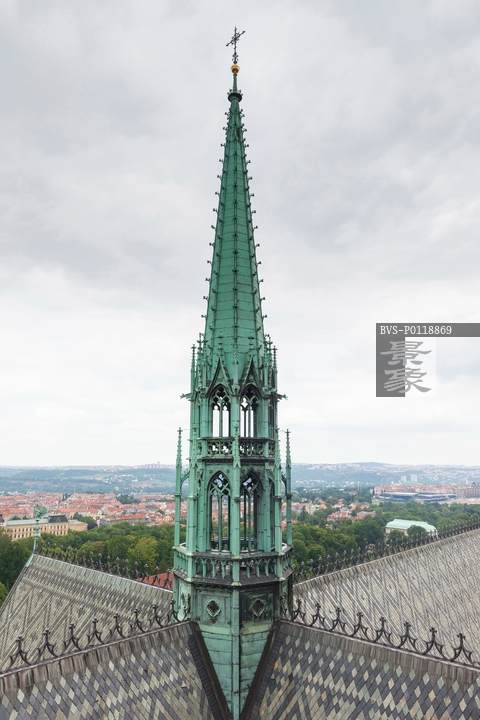Click the green-roofed pavilion among trees
Screen dimensions: 480x720
coord(410,527)
